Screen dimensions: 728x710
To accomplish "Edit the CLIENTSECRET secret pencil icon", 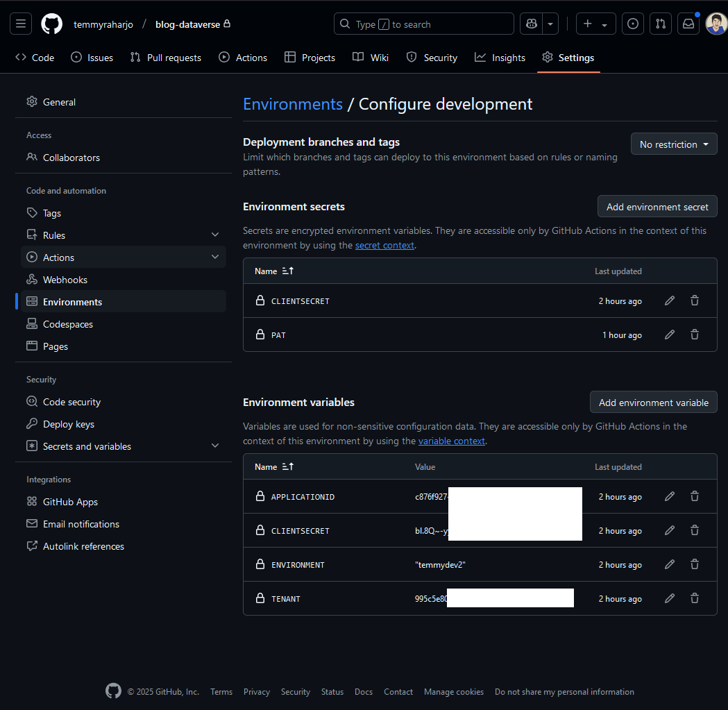I will [670, 301].
